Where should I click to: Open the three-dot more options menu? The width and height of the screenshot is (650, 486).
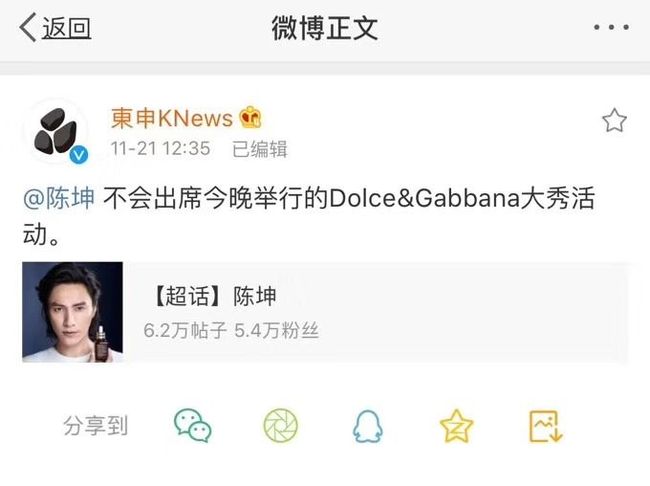[611, 27]
